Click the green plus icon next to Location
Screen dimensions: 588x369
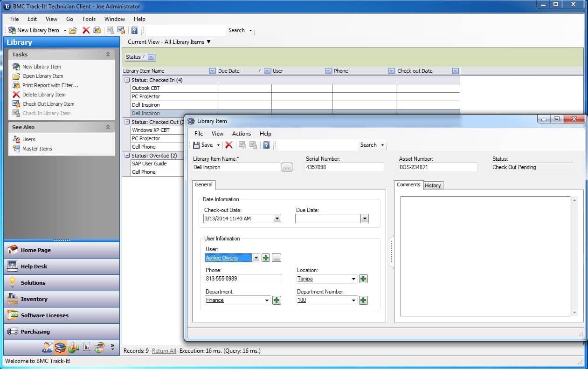pos(364,279)
